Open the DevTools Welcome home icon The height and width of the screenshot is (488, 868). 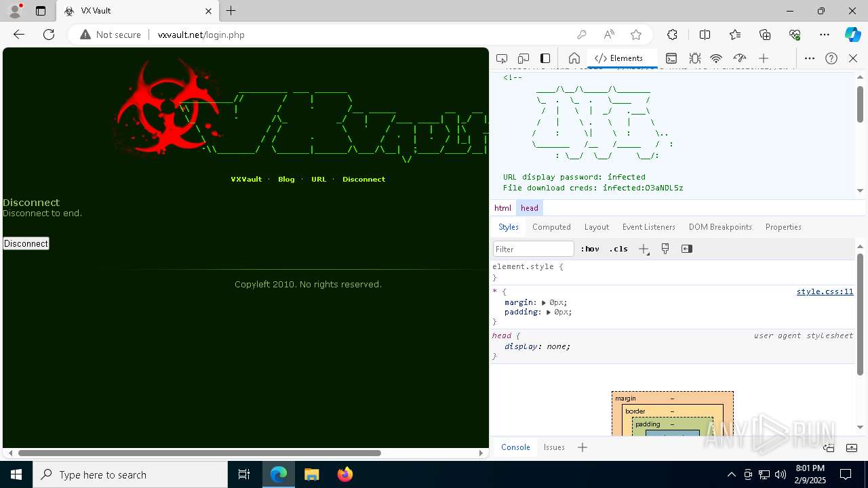point(574,58)
